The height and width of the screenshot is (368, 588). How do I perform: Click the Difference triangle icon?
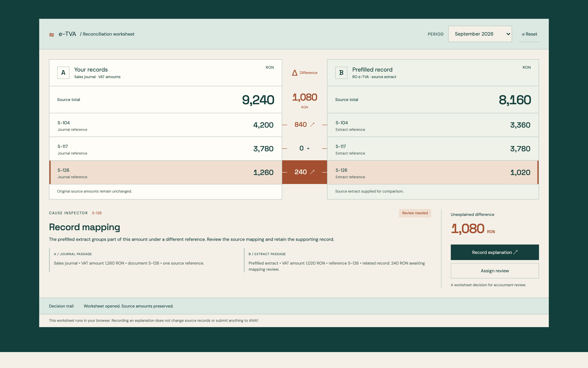tap(294, 73)
